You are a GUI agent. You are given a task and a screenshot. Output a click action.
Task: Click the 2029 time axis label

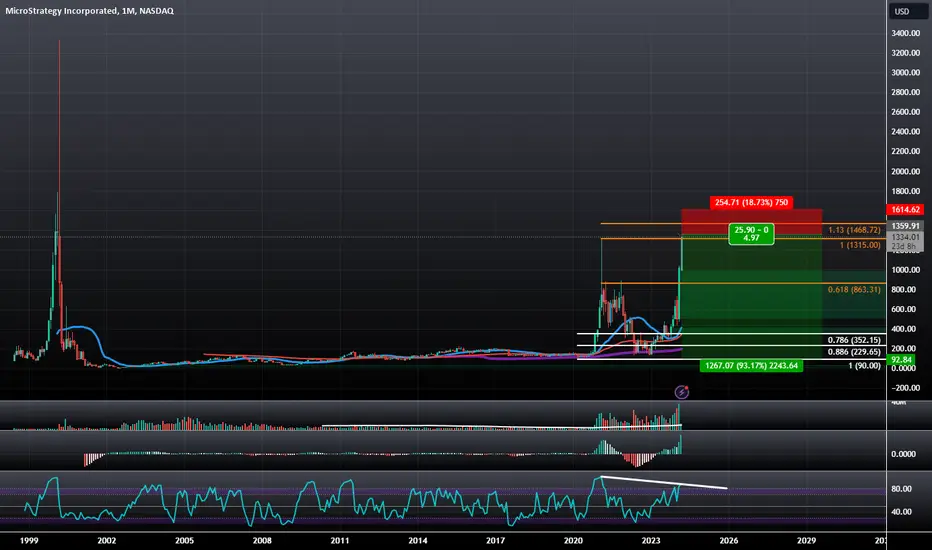pos(806,540)
